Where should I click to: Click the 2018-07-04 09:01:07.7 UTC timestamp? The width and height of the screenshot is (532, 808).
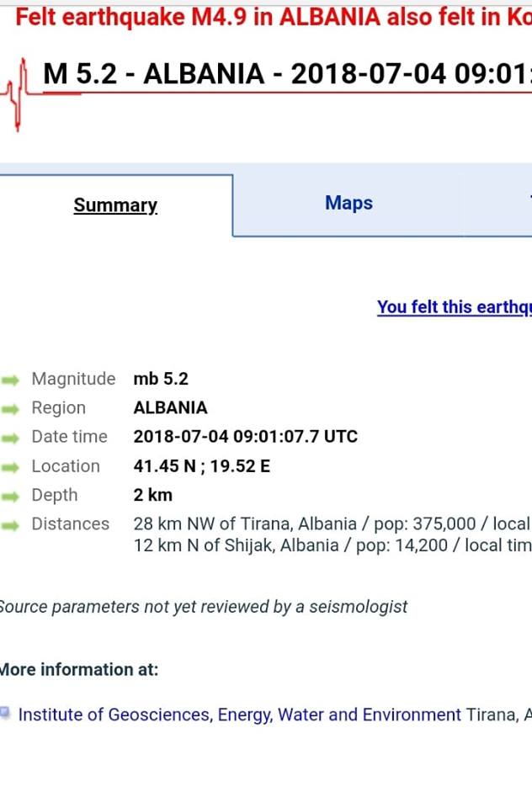(245, 437)
